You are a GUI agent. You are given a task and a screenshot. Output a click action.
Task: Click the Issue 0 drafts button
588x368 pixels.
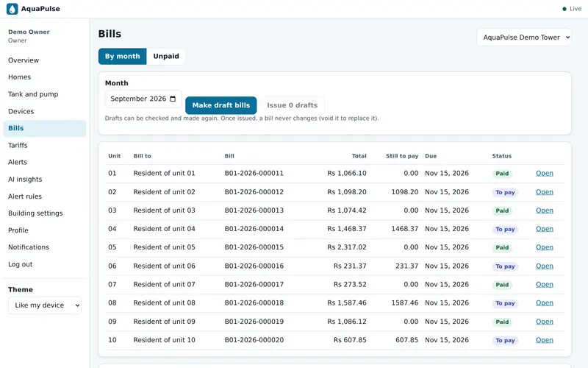pos(292,105)
